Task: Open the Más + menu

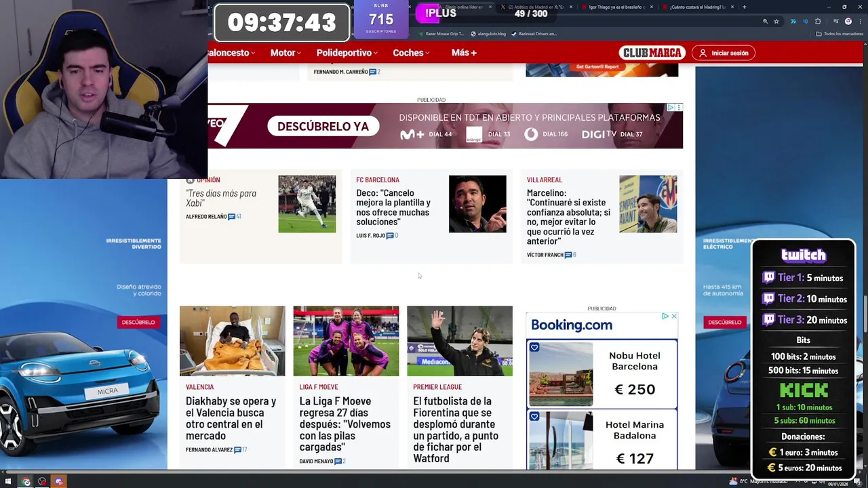Action: 464,53
